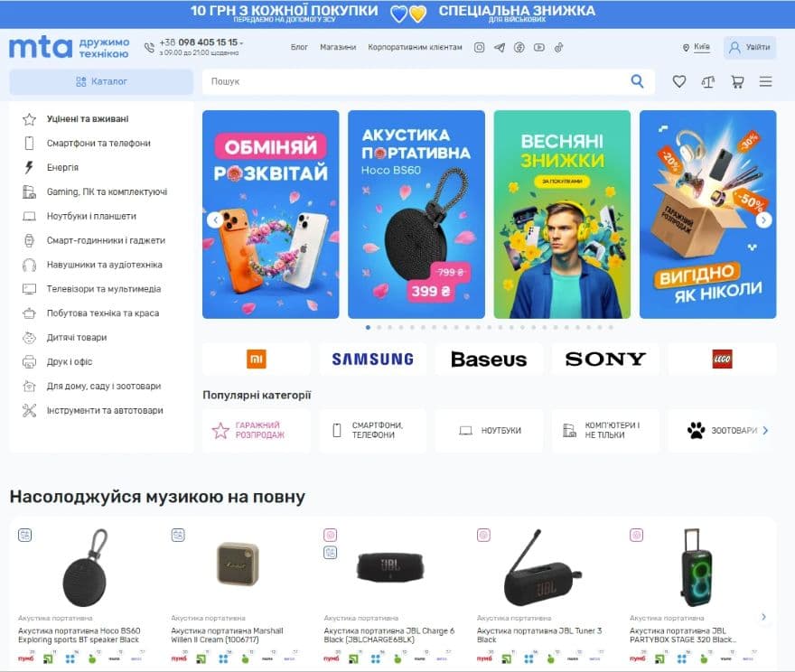Open the hamburger menu icon
The height and width of the screenshot is (672, 795).
tap(765, 81)
